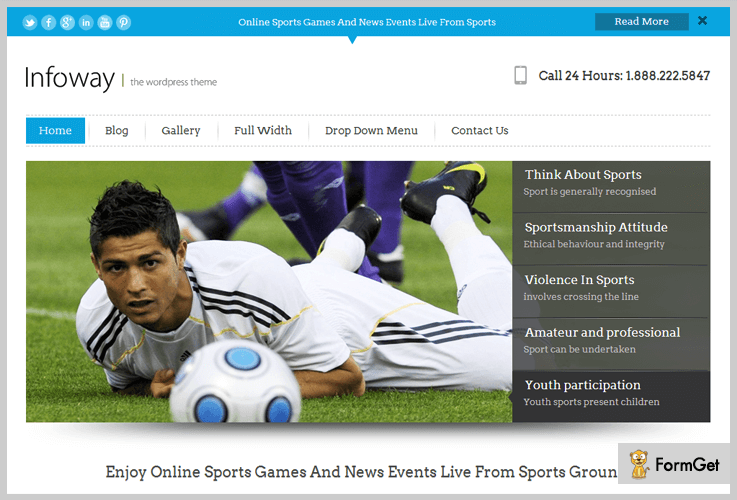Select the Think About Sports slide
The height and width of the screenshot is (500, 737).
[611, 187]
